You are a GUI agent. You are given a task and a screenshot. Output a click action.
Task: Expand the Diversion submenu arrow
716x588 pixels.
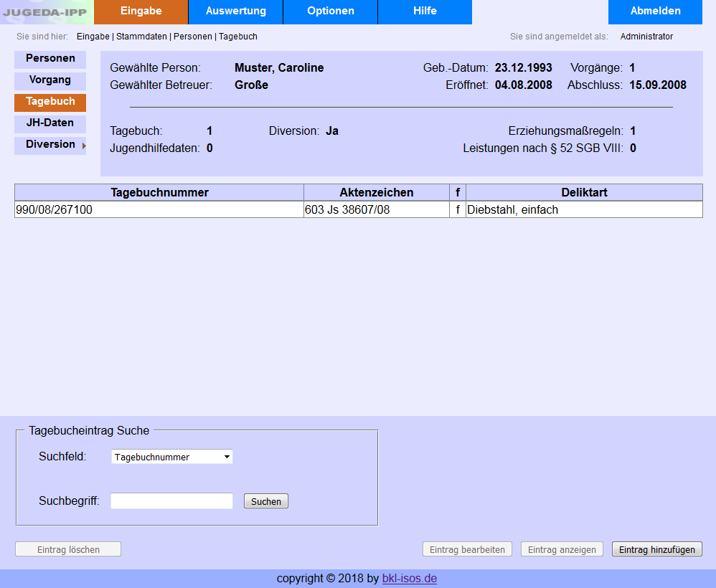pos(84,146)
